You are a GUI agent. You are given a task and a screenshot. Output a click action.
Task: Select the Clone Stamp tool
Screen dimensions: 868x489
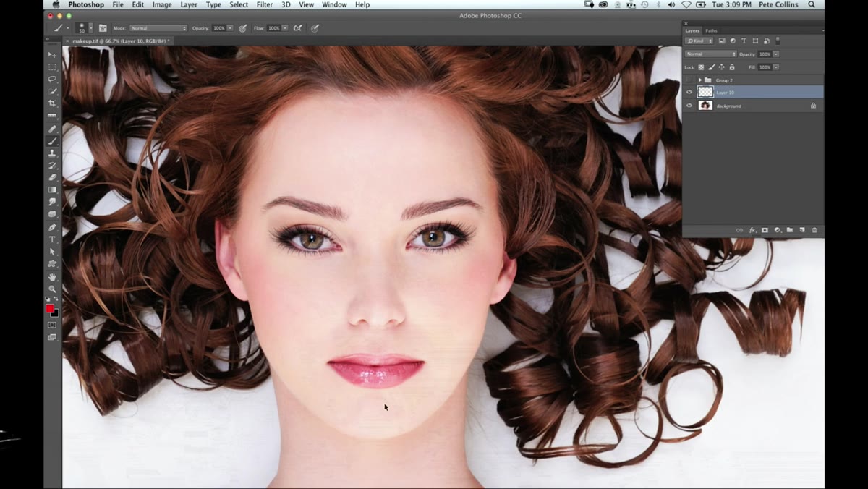click(52, 153)
